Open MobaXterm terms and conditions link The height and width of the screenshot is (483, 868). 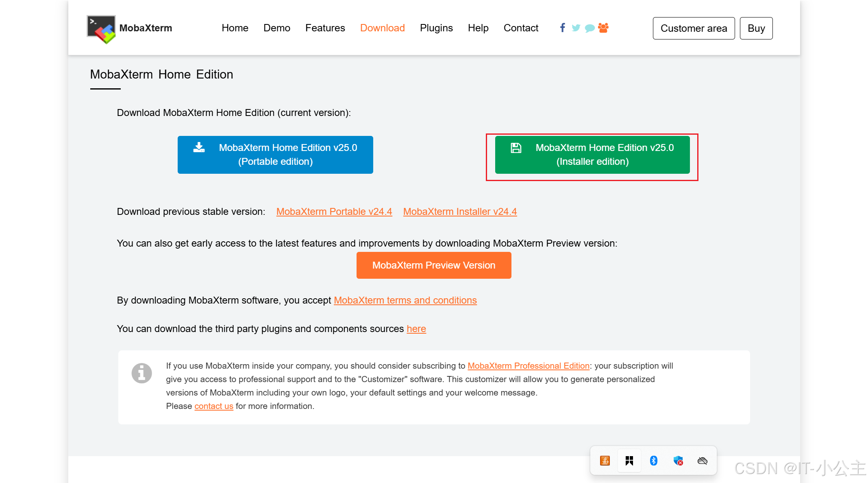tap(405, 300)
